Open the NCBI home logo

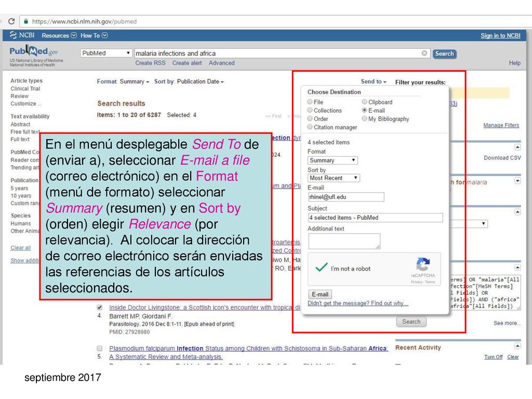tap(22, 35)
